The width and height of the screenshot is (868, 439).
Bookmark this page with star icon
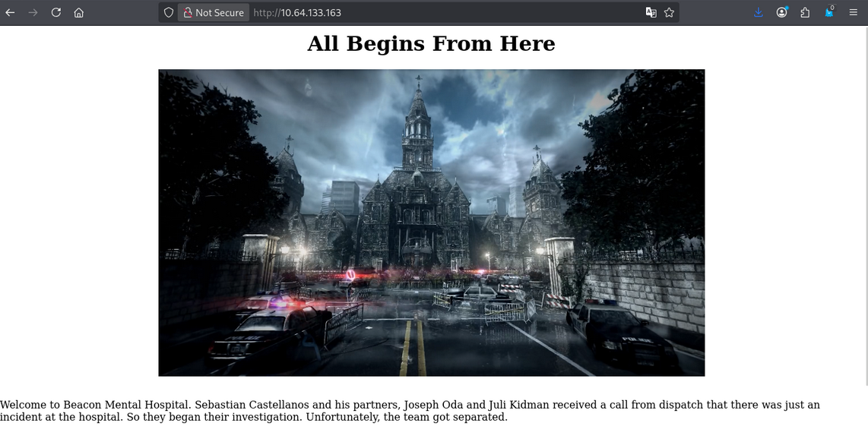669,13
